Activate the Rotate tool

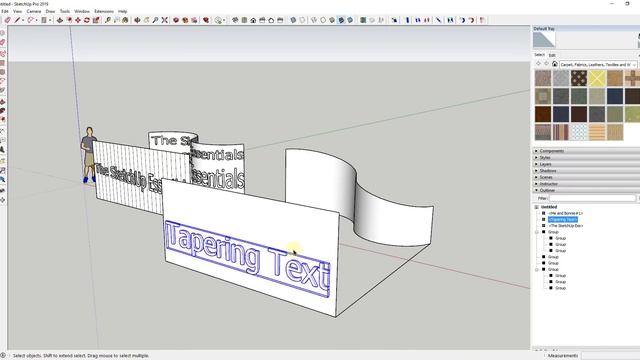click(x=87, y=20)
